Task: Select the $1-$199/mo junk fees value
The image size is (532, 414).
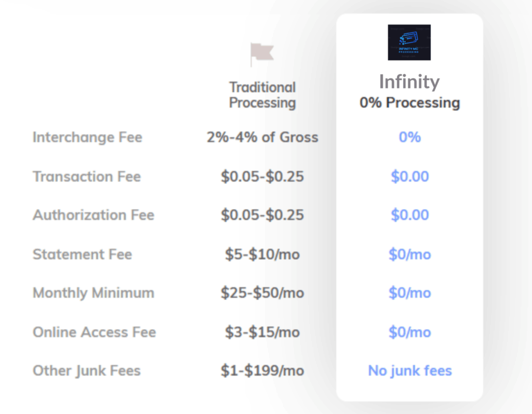Action: (262, 371)
